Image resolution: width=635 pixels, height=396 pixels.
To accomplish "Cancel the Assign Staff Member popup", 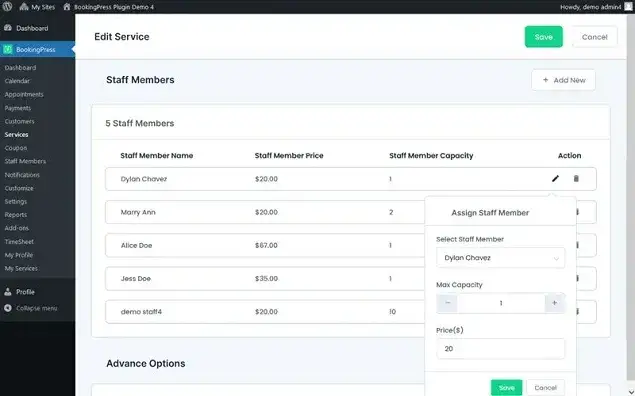I will (x=545, y=388).
